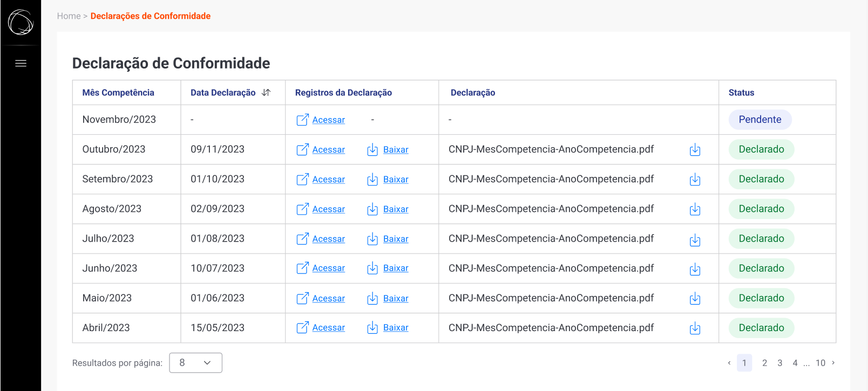The width and height of the screenshot is (868, 391).
Task: Click Acessar link for Junho/2023
Action: click(x=328, y=268)
